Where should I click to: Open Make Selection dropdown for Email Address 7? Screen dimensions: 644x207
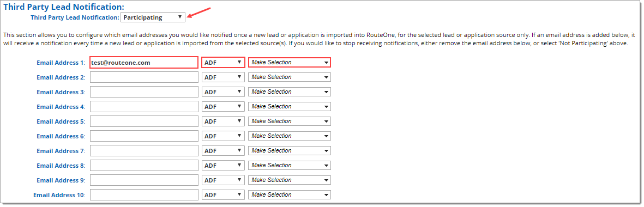(x=290, y=151)
